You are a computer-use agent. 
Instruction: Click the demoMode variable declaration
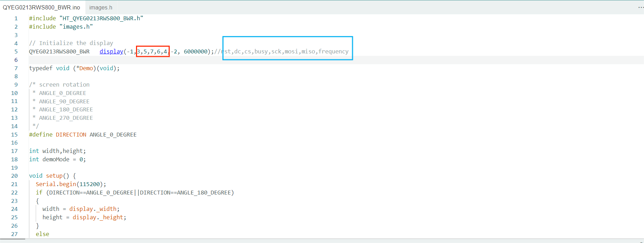56,159
